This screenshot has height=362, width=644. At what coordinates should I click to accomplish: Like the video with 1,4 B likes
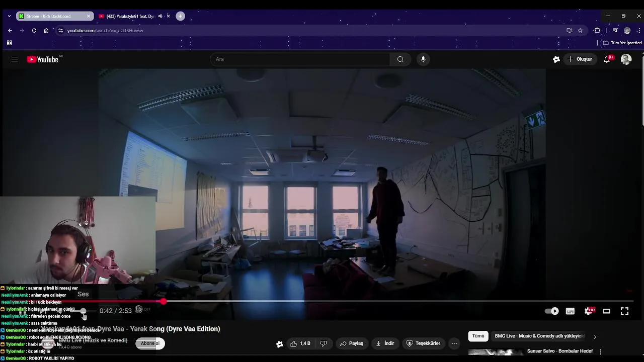pos(300,343)
